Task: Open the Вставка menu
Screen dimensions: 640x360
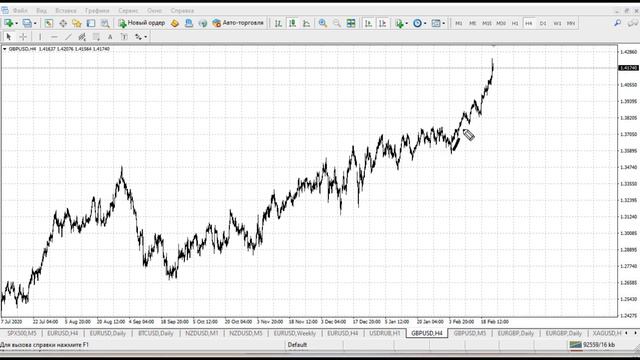Action: tap(65, 11)
